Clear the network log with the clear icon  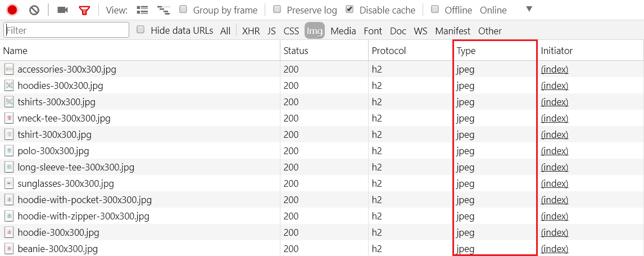tap(34, 10)
